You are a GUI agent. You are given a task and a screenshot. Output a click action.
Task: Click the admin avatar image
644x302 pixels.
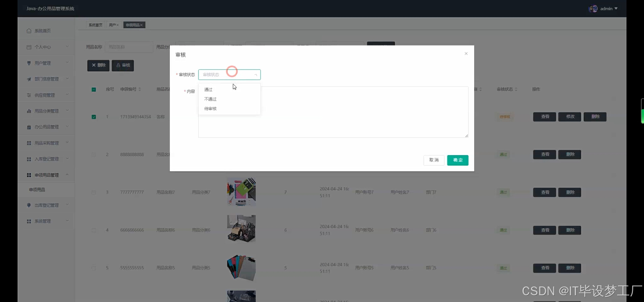pos(593,9)
